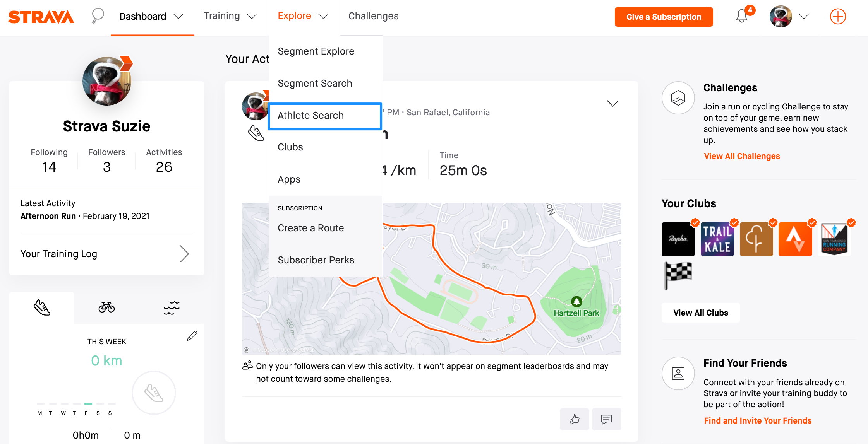Open the search magnifying glass

[x=97, y=15]
